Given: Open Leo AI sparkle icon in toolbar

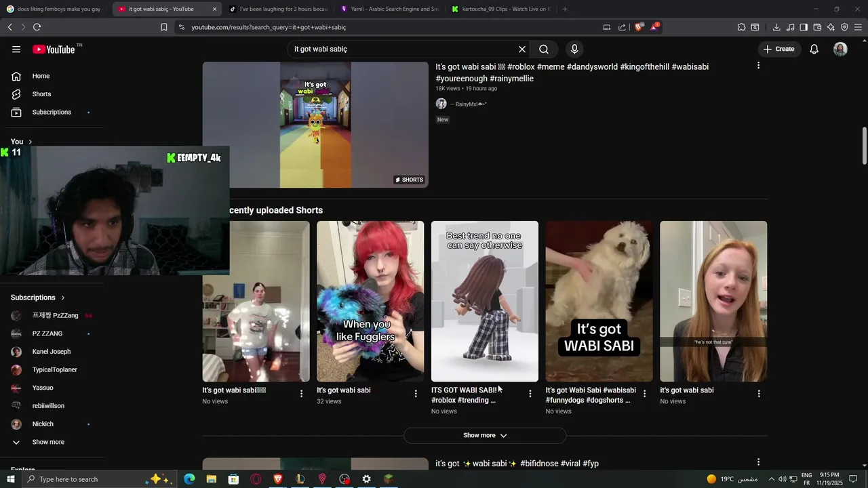Looking at the screenshot, I should click(x=831, y=27).
